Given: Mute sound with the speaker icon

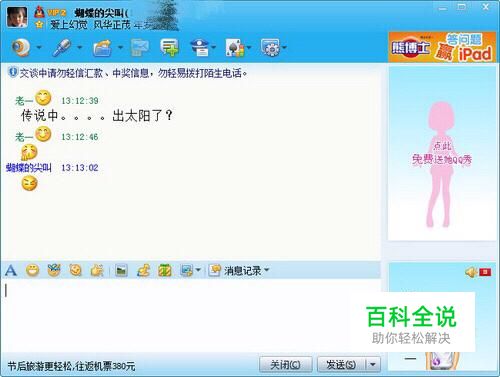Looking at the screenshot, I should (471, 272).
